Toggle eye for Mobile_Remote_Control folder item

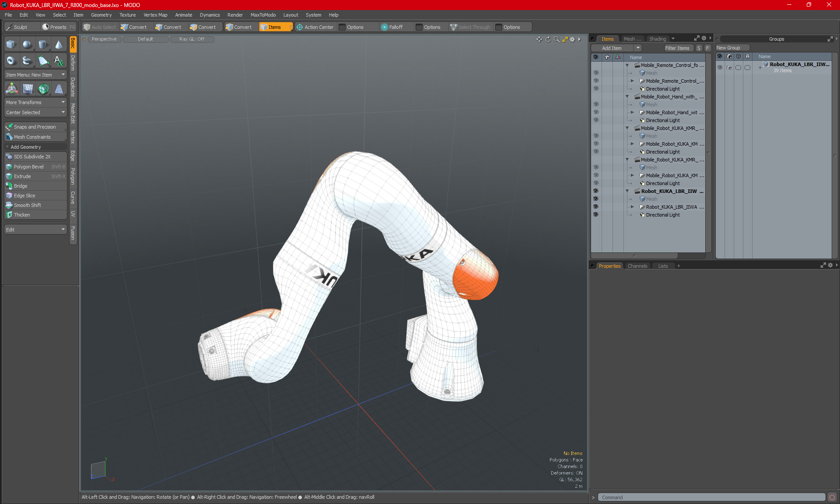click(595, 81)
